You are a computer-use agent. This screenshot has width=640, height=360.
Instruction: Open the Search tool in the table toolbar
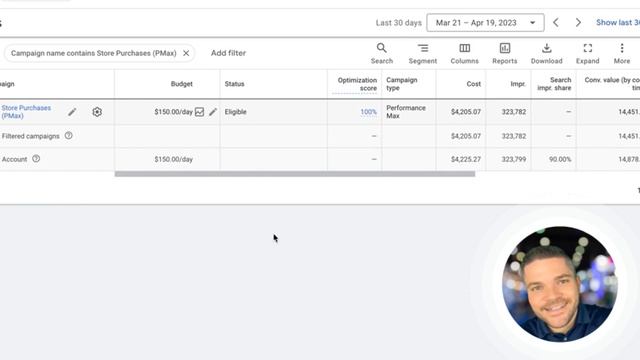pyautogui.click(x=382, y=53)
